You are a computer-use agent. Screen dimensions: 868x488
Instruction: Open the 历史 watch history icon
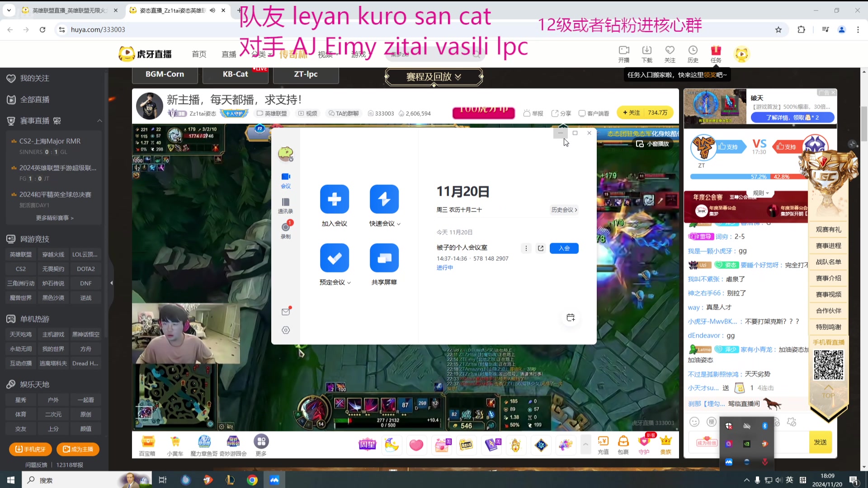pos(693,54)
